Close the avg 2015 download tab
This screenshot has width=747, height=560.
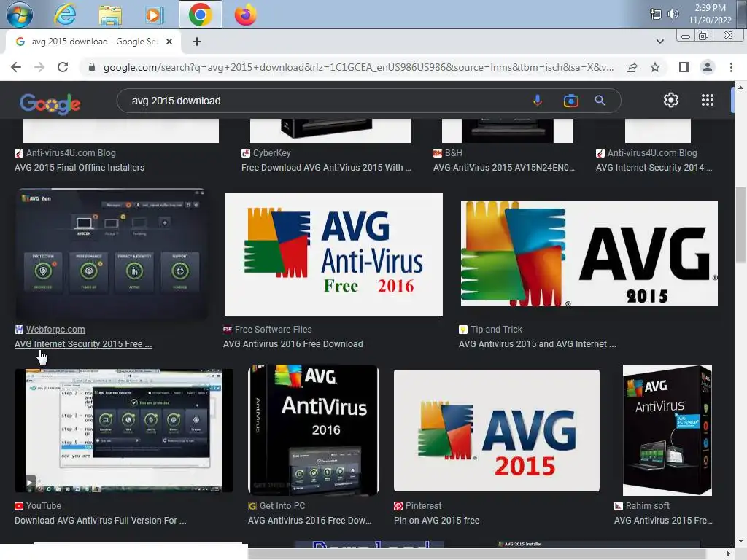[169, 42]
